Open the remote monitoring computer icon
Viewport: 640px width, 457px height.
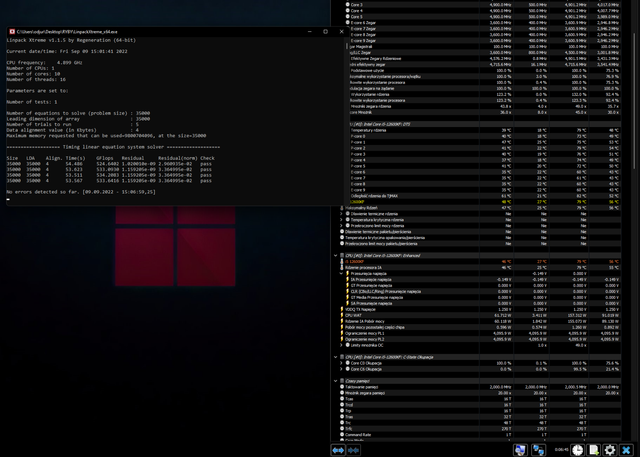pyautogui.click(x=520, y=450)
